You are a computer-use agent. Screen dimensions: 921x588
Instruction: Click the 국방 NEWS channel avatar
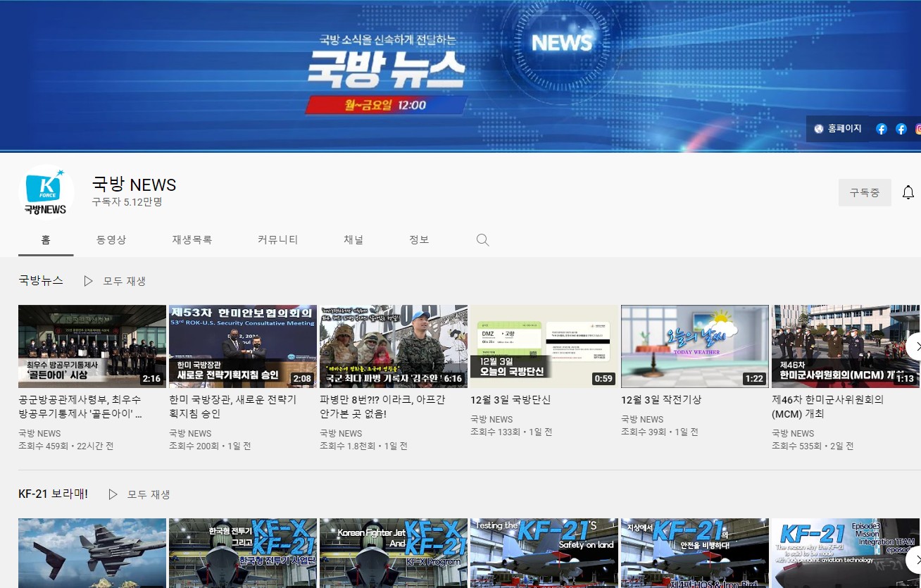tap(46, 192)
